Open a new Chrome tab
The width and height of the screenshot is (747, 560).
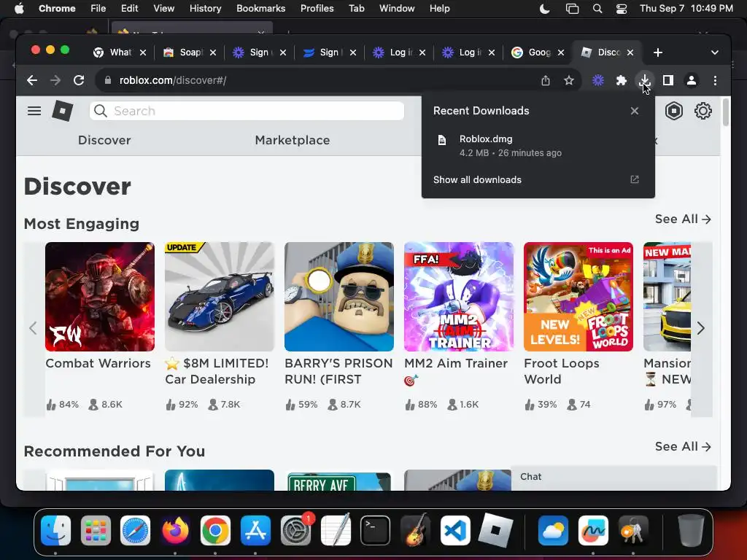(658, 52)
